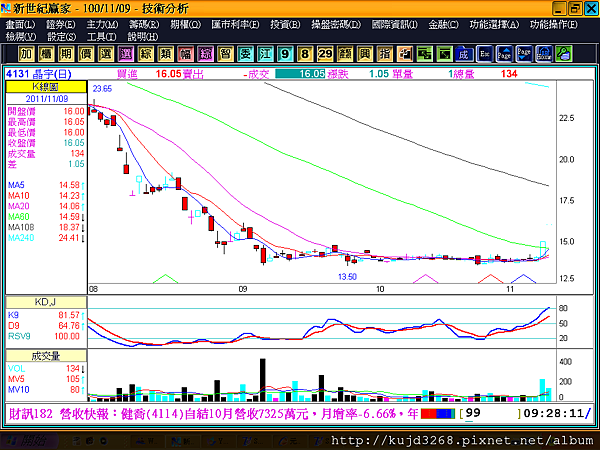Click the 2011/11/09 date label
600x450 pixels.
pos(47,99)
